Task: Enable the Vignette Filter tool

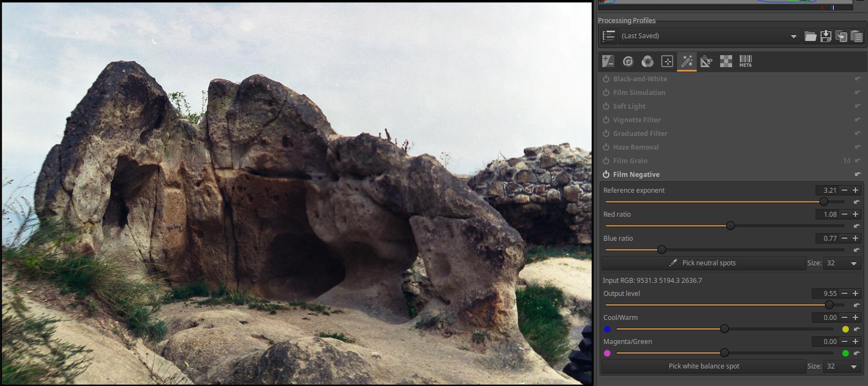Action: click(606, 120)
